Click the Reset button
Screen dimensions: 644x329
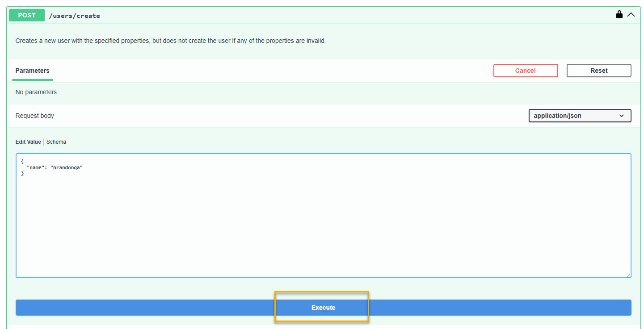coord(599,71)
